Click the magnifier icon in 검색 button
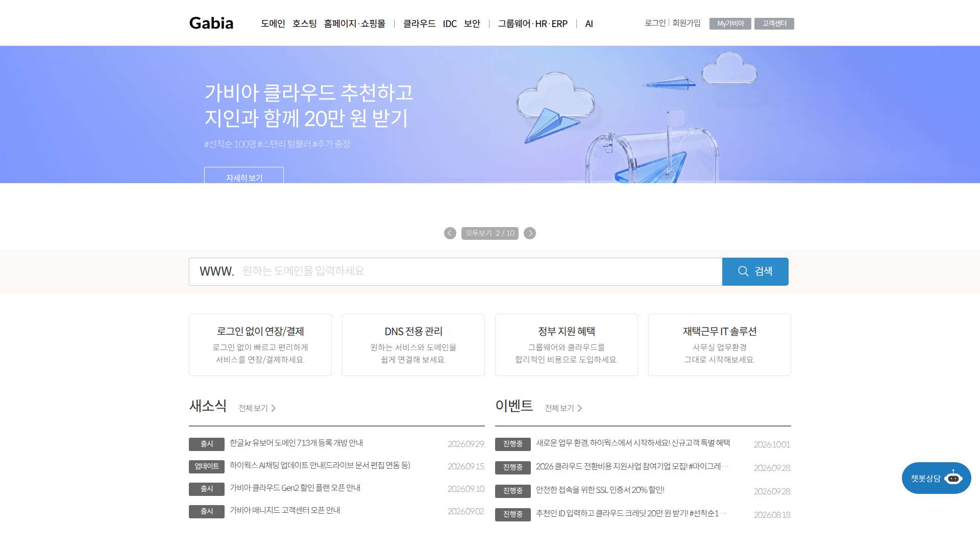The image size is (980, 551). (x=743, y=271)
